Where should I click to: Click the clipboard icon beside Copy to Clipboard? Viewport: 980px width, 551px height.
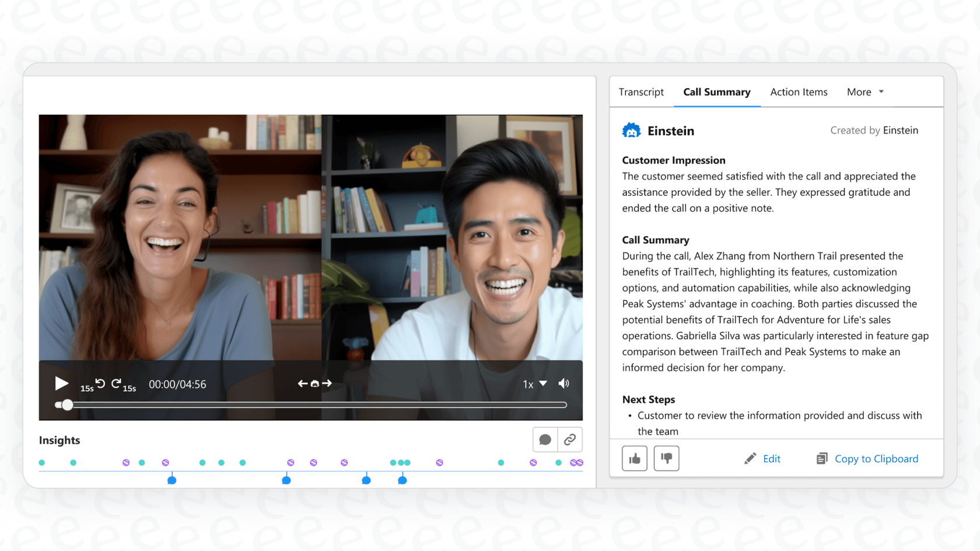822,458
